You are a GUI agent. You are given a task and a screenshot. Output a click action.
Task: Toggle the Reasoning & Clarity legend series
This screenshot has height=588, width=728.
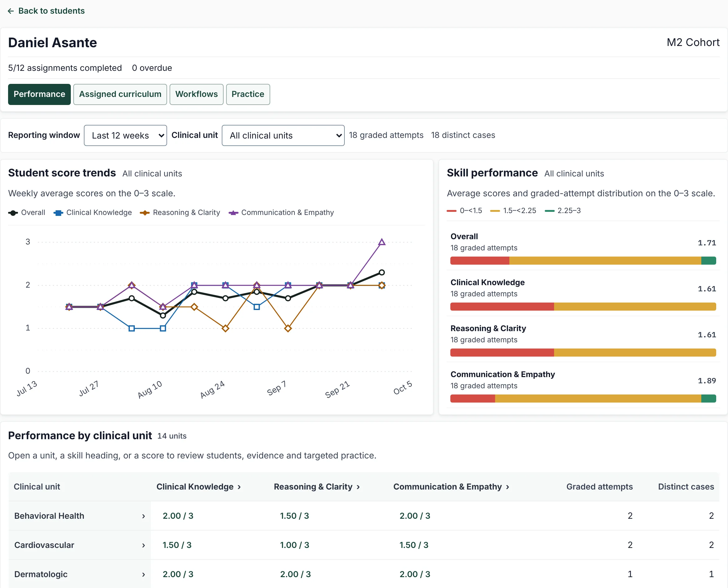tap(180, 213)
